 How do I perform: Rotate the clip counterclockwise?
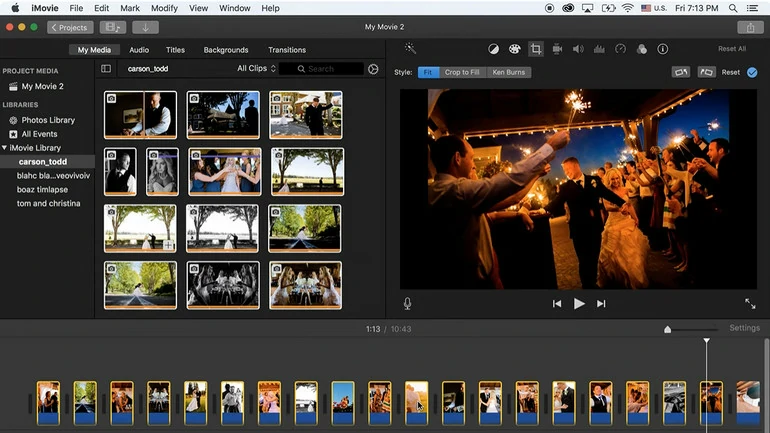pos(681,72)
